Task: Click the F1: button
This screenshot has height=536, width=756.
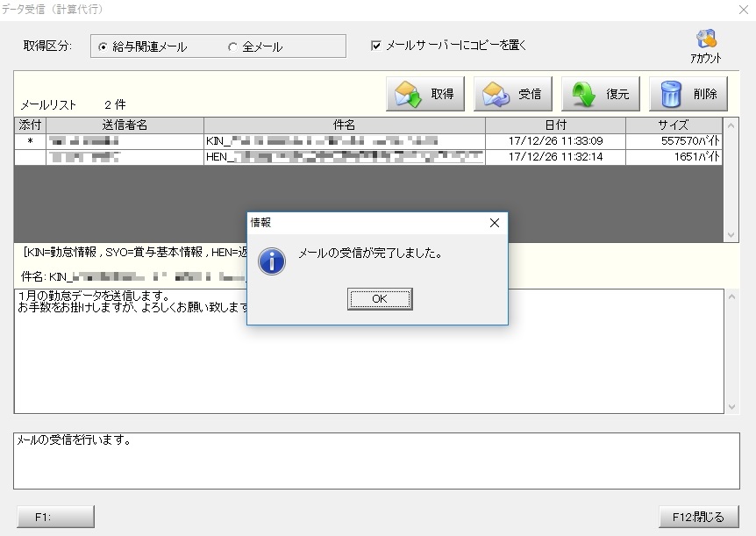Action: click(55, 517)
